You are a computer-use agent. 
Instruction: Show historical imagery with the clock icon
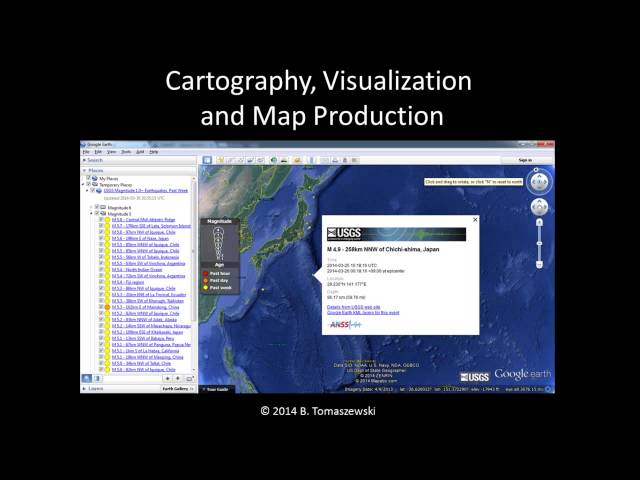[273, 160]
